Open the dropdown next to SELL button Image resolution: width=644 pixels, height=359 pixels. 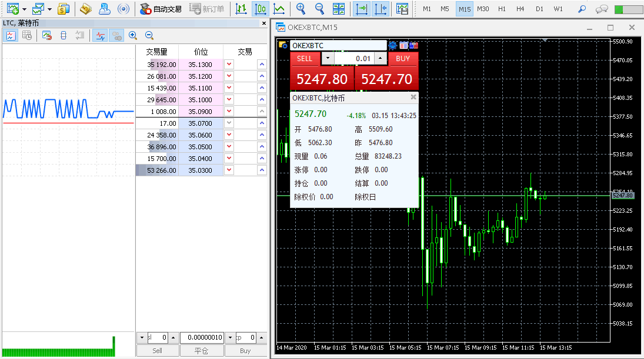[x=328, y=59]
